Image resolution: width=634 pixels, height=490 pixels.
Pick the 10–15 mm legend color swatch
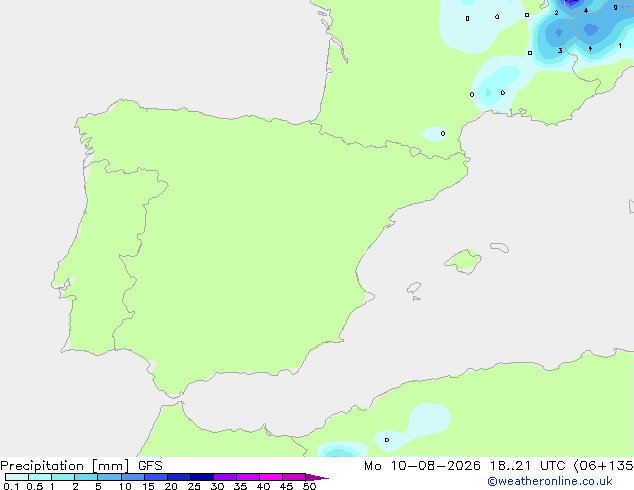pos(133,477)
